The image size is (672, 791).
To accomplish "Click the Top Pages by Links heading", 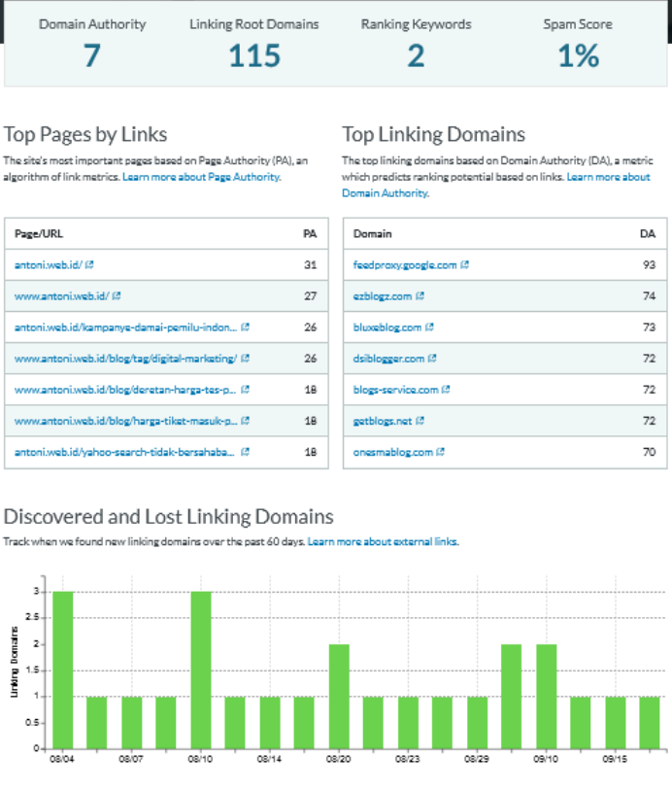I will [x=85, y=135].
